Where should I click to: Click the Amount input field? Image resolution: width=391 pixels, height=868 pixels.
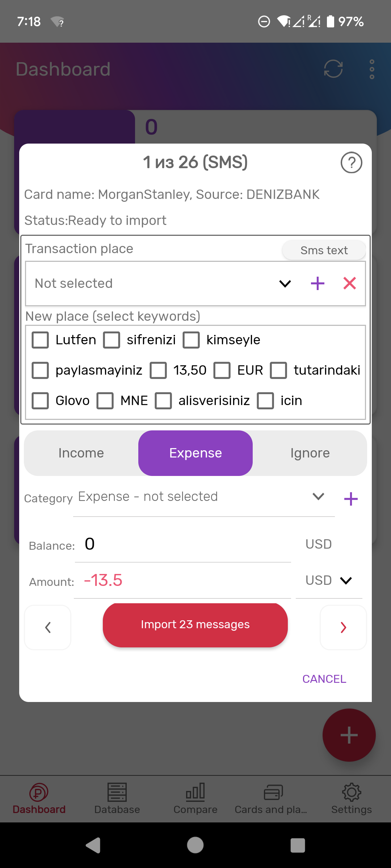click(x=182, y=580)
